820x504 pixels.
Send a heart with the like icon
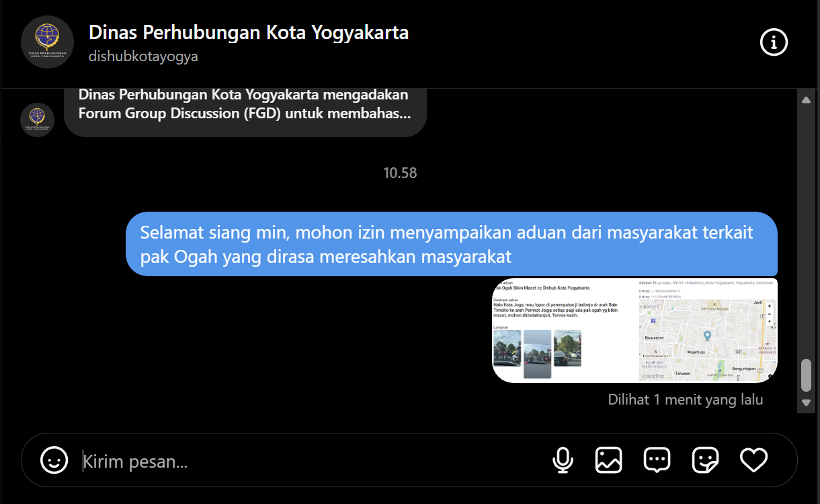(x=753, y=460)
